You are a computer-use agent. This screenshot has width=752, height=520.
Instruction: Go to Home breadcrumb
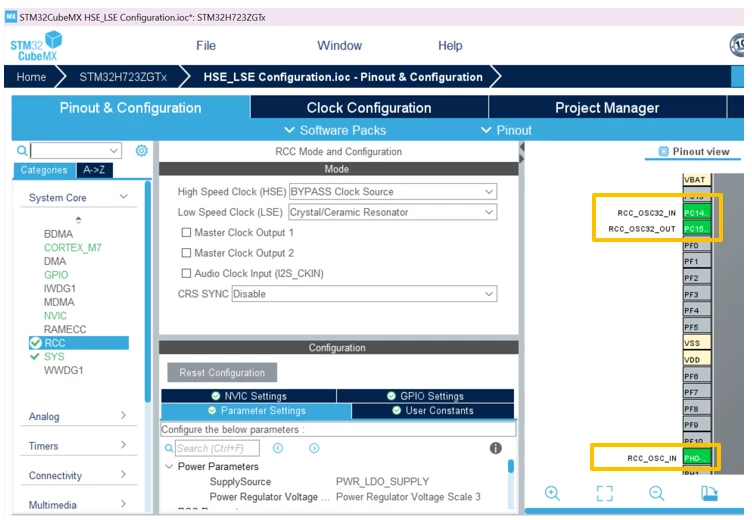31,77
